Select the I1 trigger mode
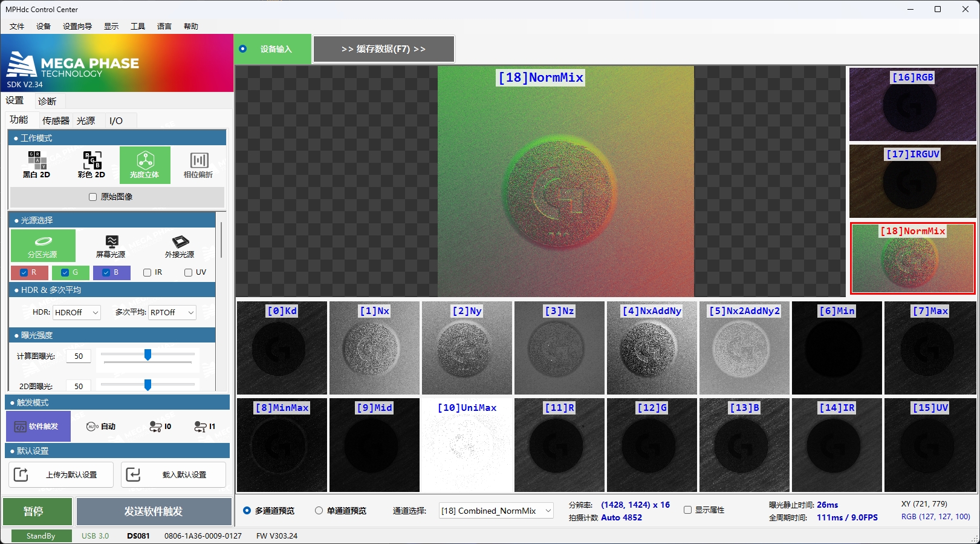The width and height of the screenshot is (980, 544). coord(205,426)
